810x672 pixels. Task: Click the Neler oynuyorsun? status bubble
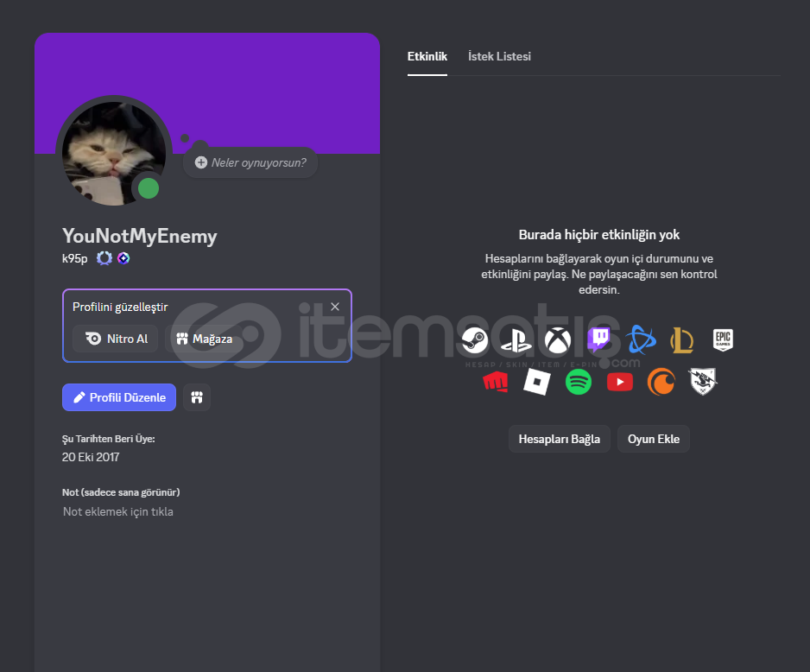[250, 162]
